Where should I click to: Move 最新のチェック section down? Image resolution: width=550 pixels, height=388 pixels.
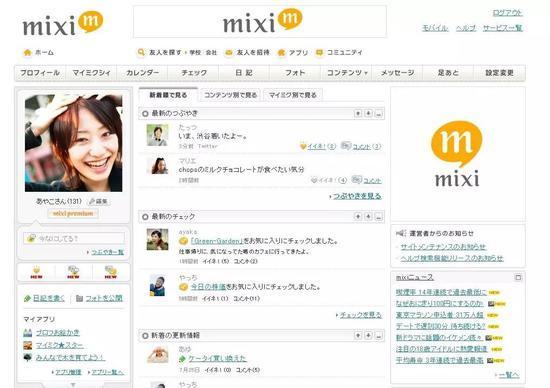tap(368, 216)
